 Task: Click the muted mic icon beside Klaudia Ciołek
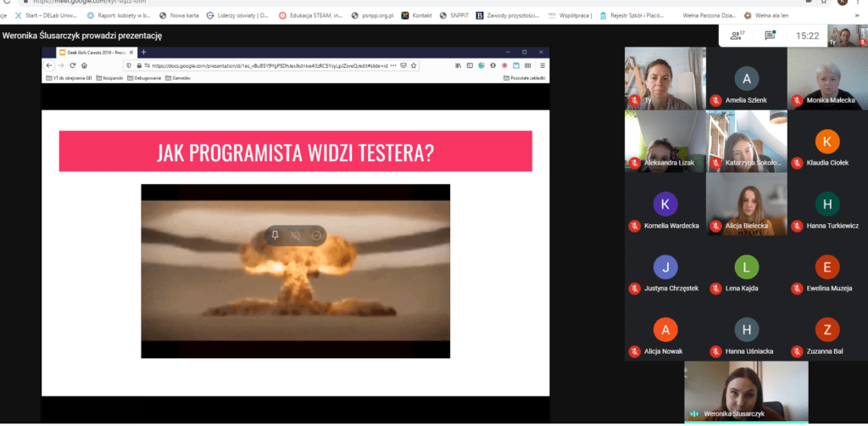tap(797, 163)
